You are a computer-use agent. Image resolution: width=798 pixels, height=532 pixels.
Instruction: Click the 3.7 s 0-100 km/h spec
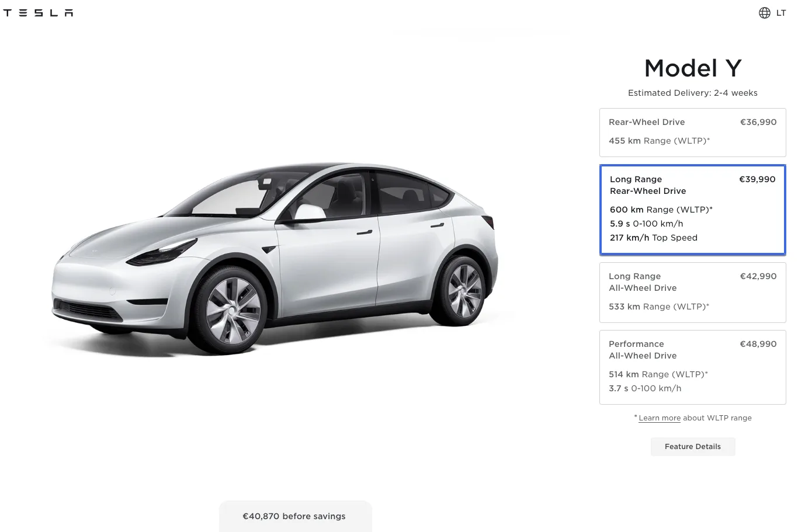pyautogui.click(x=645, y=388)
